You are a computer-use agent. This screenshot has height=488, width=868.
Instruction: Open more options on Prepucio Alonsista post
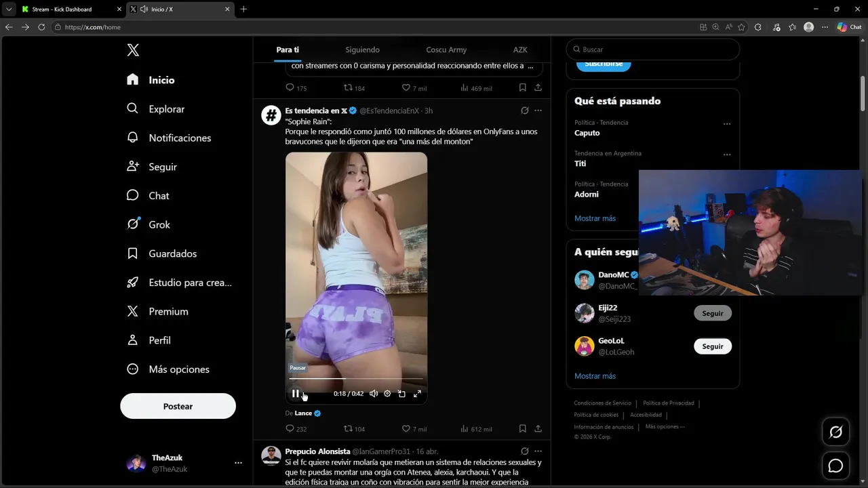tap(538, 451)
